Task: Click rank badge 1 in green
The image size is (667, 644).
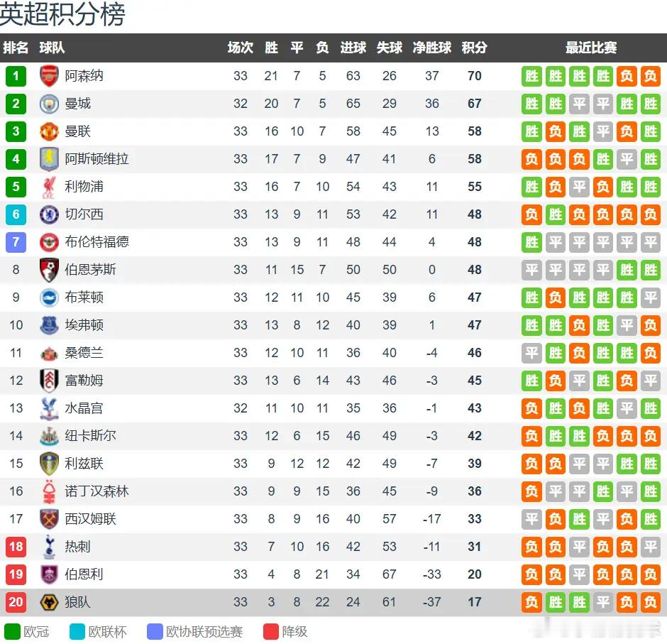Action: pyautogui.click(x=16, y=76)
